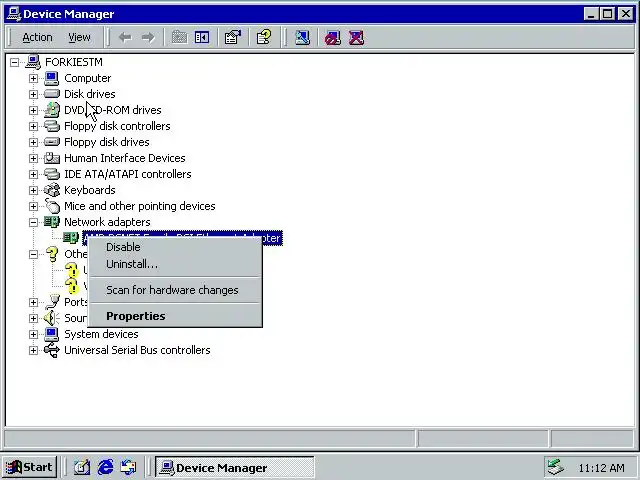Viewport: 640px width, 480px height.
Task: Launch Outlook Express from quick launch
Action: [x=129, y=467]
